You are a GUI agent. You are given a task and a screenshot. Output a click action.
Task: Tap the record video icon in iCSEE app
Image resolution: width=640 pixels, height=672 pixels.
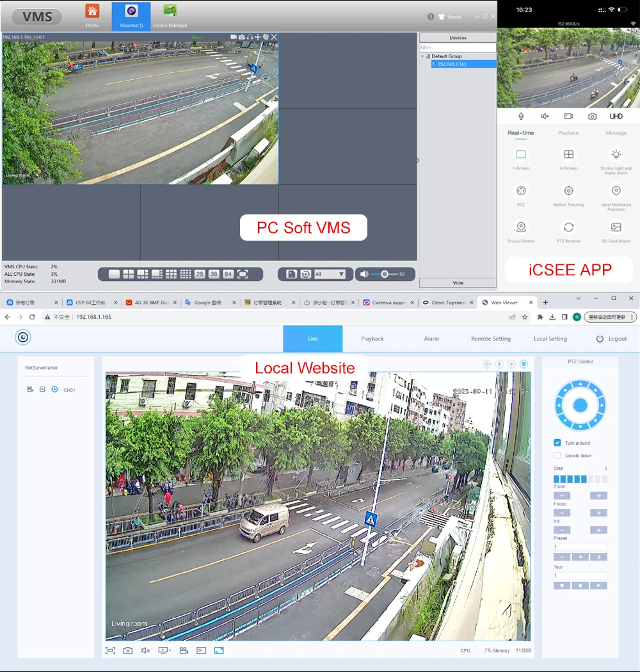(x=568, y=116)
